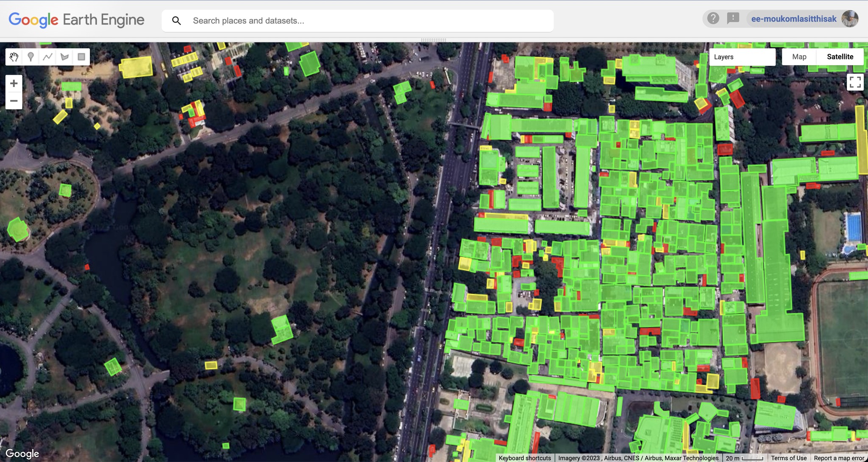The width and height of the screenshot is (868, 462).
Task: Click the 20 m scale bar
Action: click(744, 458)
